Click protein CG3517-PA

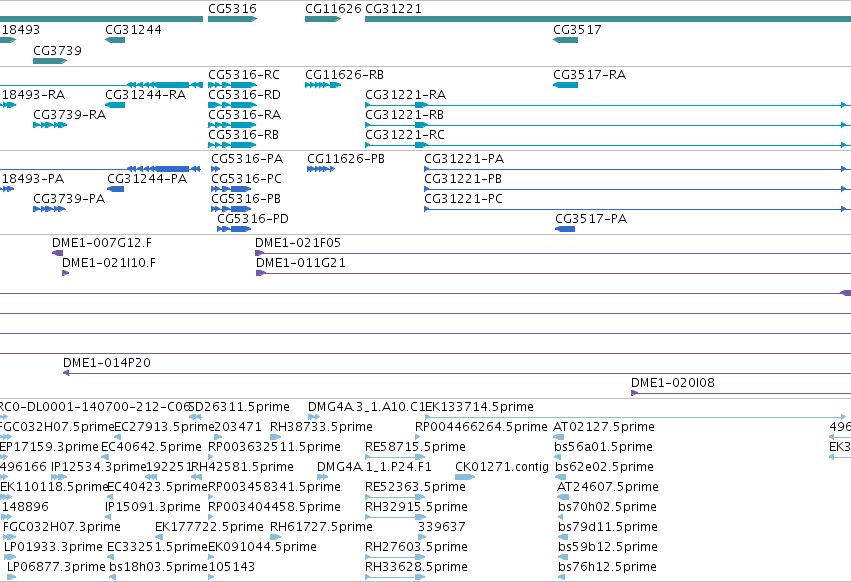click(x=591, y=219)
